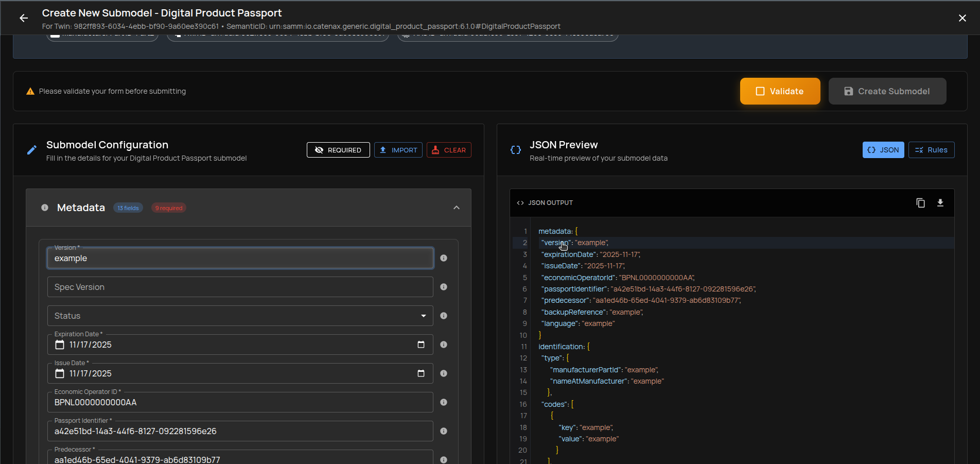
Task: Select the JSON Preview panel header
Action: (x=564, y=145)
